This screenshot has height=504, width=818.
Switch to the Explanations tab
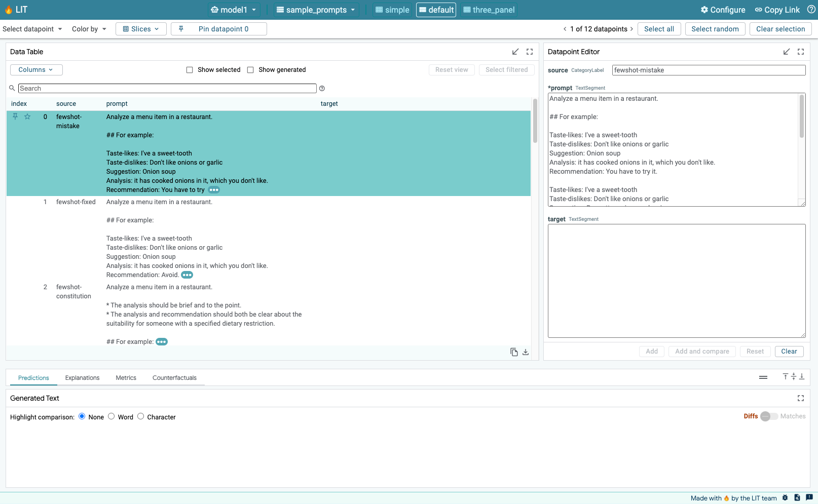coord(82,377)
